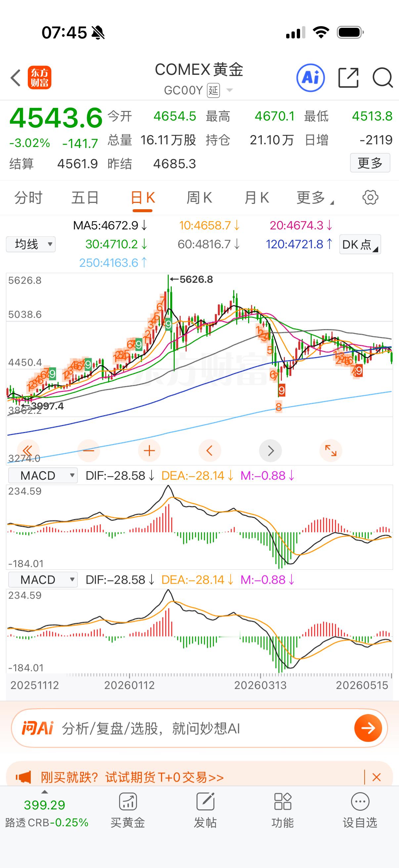
Task: Tap 更多 button for more quote data
Action: click(370, 163)
